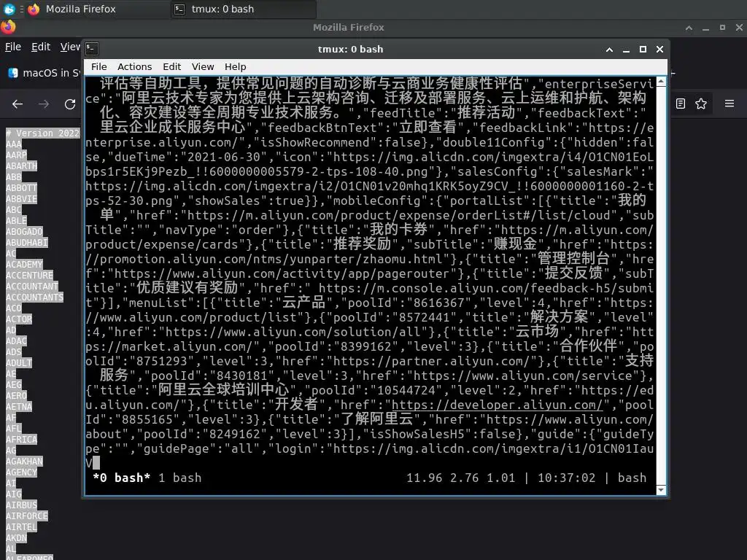This screenshot has height=560, width=747.
Task: Click '# Version 2022' line in Firefox page
Action: click(x=42, y=133)
